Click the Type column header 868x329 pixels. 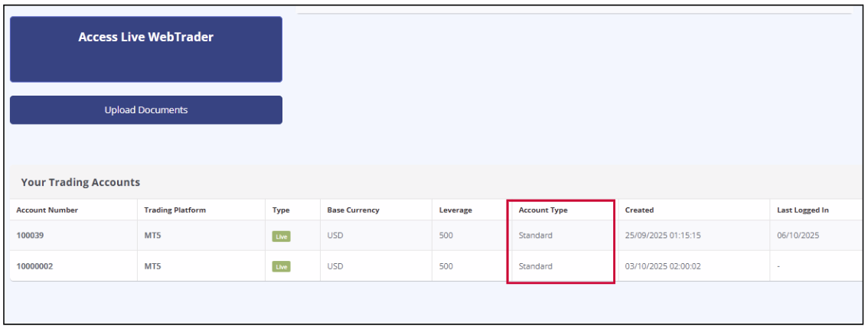[x=281, y=210]
